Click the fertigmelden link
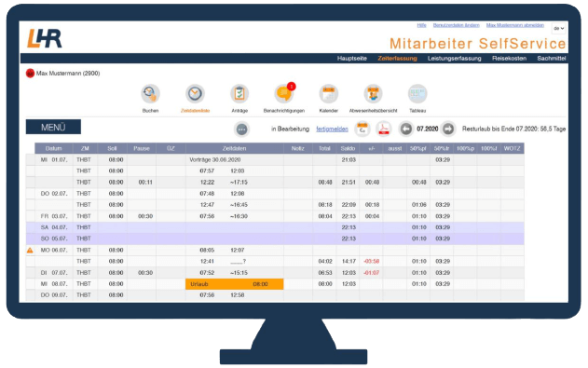Image resolution: width=588 pixels, height=368 pixels. coord(332,129)
